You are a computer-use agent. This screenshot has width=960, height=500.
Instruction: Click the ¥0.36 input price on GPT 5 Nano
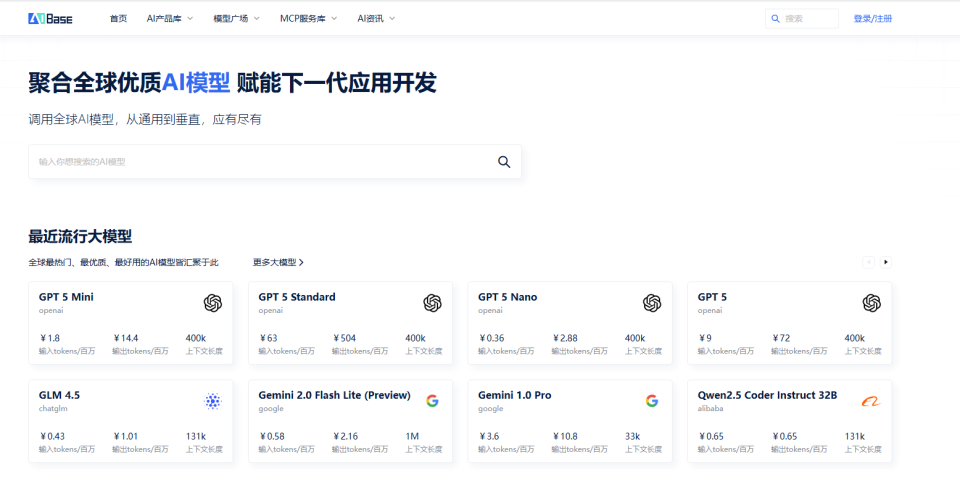492,338
